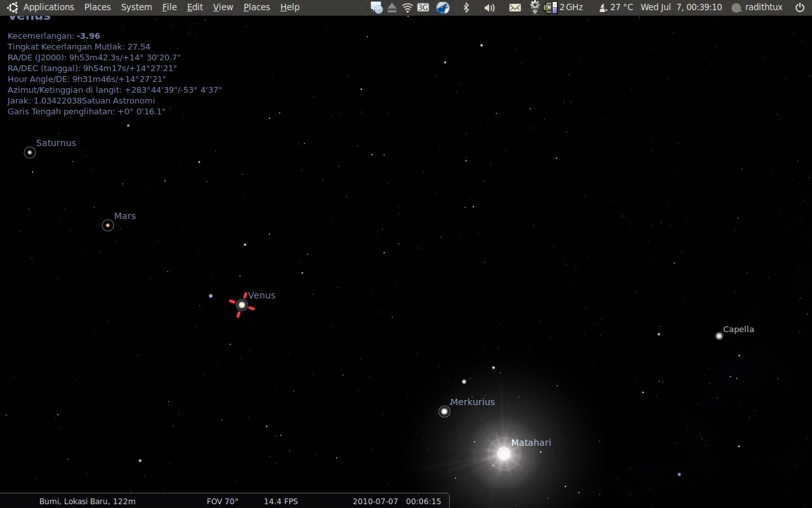Open the Bluetooth indicator
812x508 pixels.
tap(466, 8)
